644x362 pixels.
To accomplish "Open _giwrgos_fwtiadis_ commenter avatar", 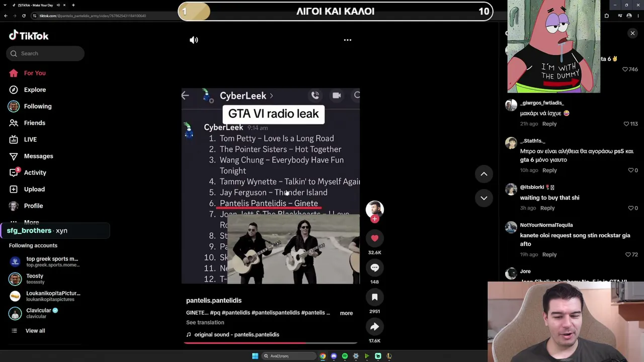I will (x=511, y=105).
